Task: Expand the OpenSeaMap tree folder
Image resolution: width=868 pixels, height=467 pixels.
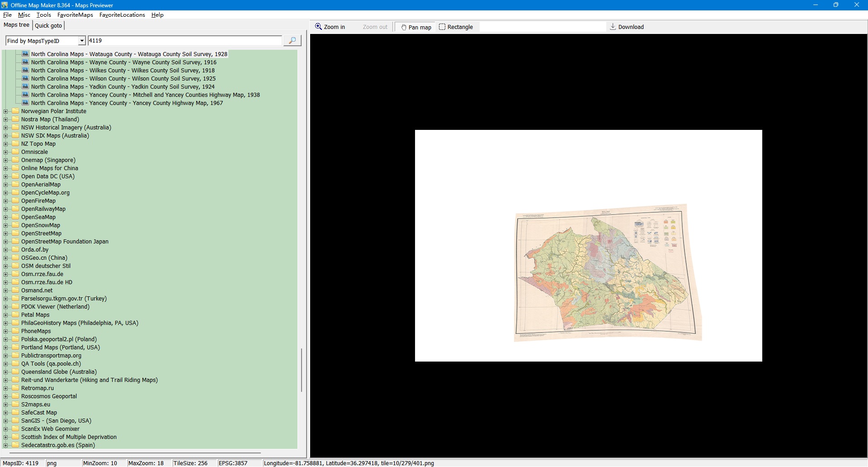Action: (x=6, y=217)
